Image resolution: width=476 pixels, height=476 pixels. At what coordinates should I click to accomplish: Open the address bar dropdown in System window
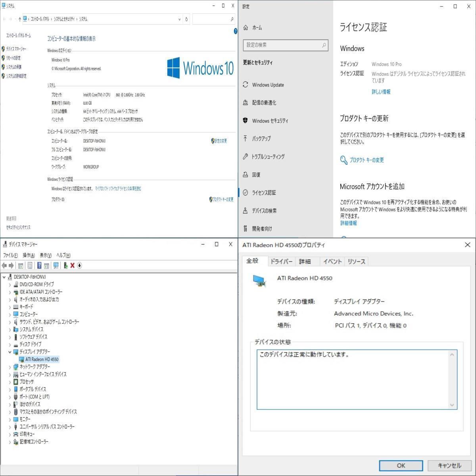(x=179, y=19)
